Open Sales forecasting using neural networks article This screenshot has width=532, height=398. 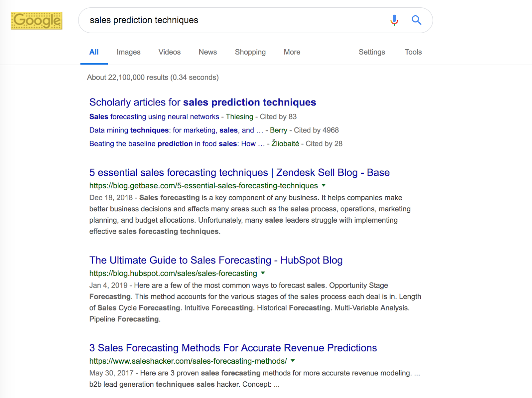154,117
